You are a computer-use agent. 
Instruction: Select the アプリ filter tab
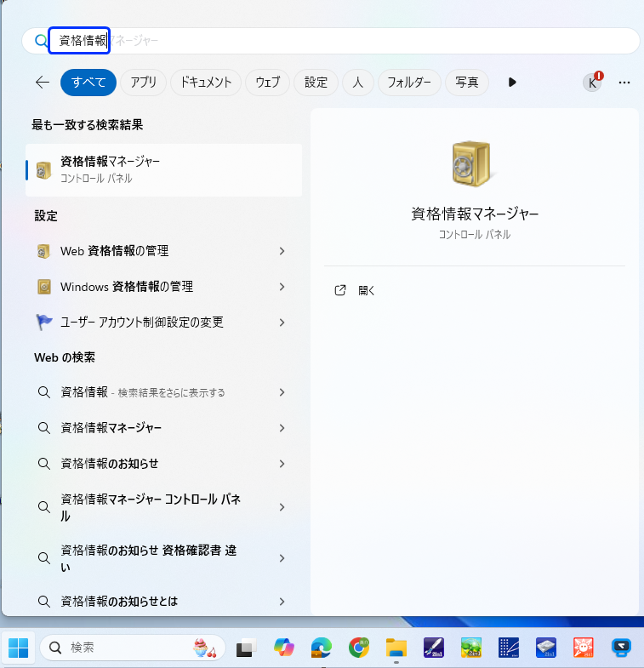(x=144, y=83)
